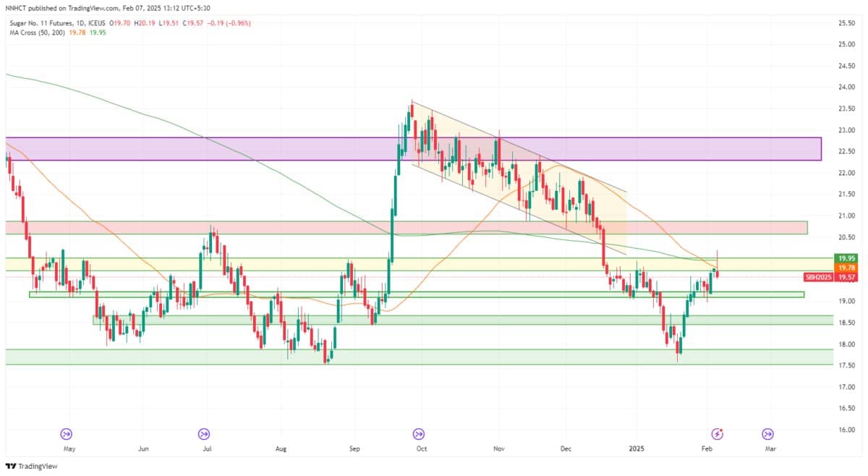Viewport: 868px width, 476px height.
Task: Select the red 19.57 last price label
Action: point(845,277)
